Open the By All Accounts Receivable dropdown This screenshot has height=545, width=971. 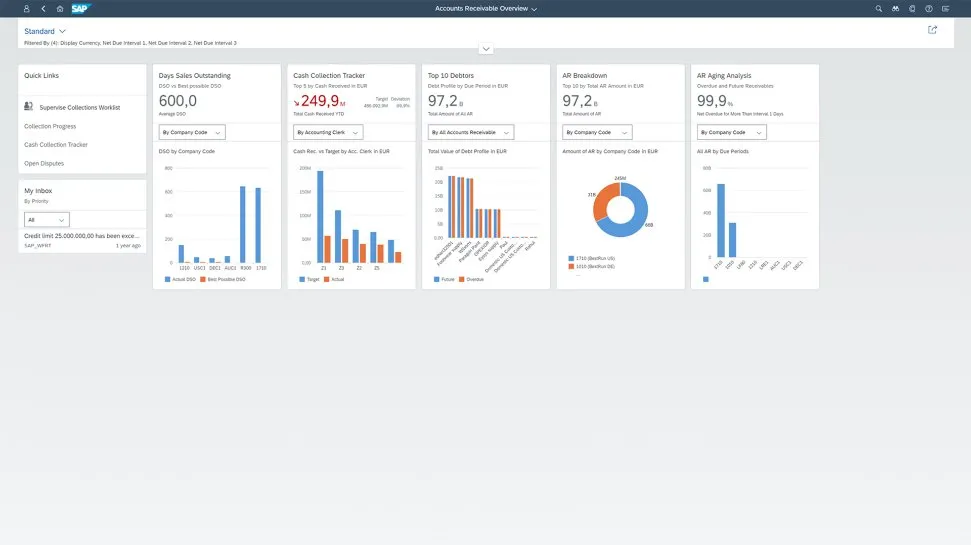click(x=470, y=132)
